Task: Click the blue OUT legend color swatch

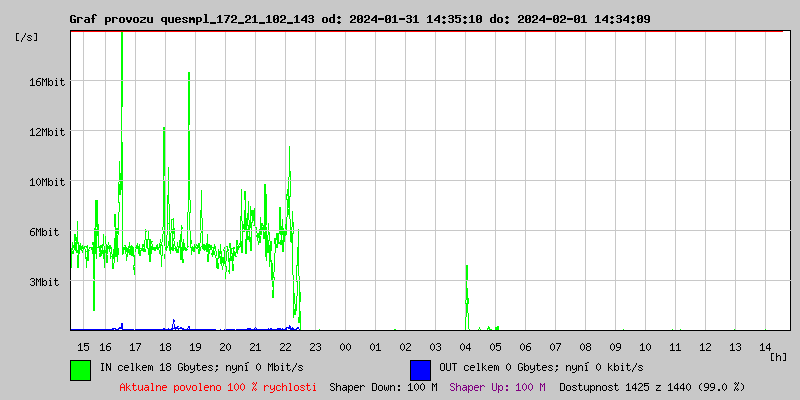Action: click(420, 369)
